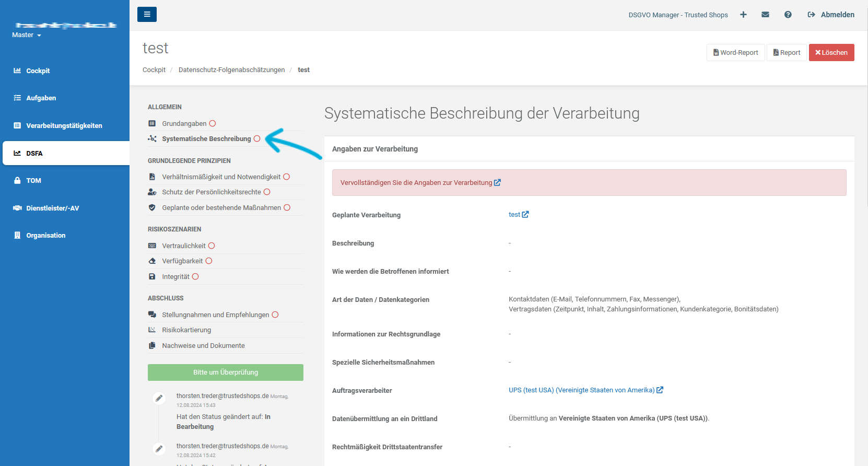Open Schutz der Persönlichkeitsrechte
The height and width of the screenshot is (466, 868).
pyautogui.click(x=212, y=192)
